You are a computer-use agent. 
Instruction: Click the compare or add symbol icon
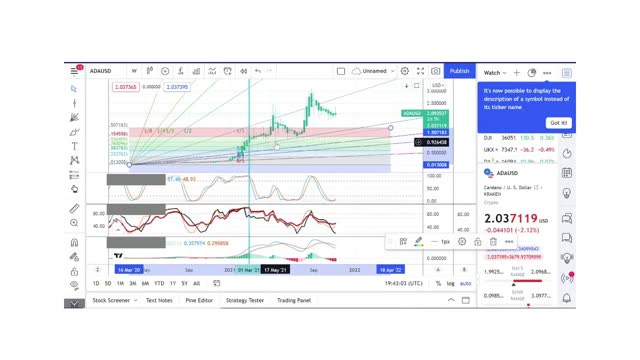click(x=165, y=71)
